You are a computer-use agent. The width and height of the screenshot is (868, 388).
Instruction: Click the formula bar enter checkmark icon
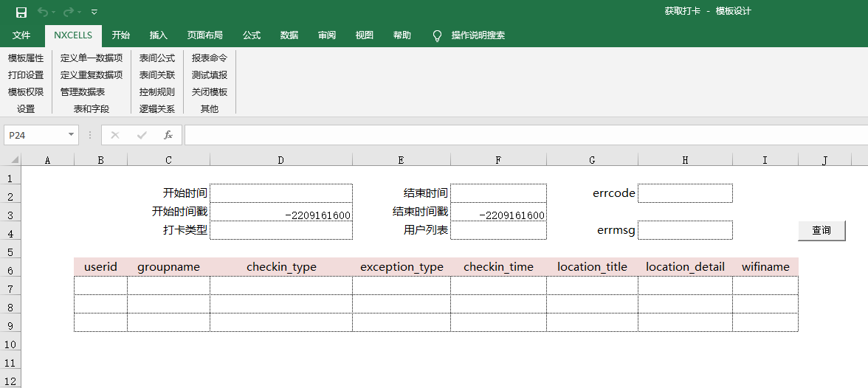tap(142, 135)
